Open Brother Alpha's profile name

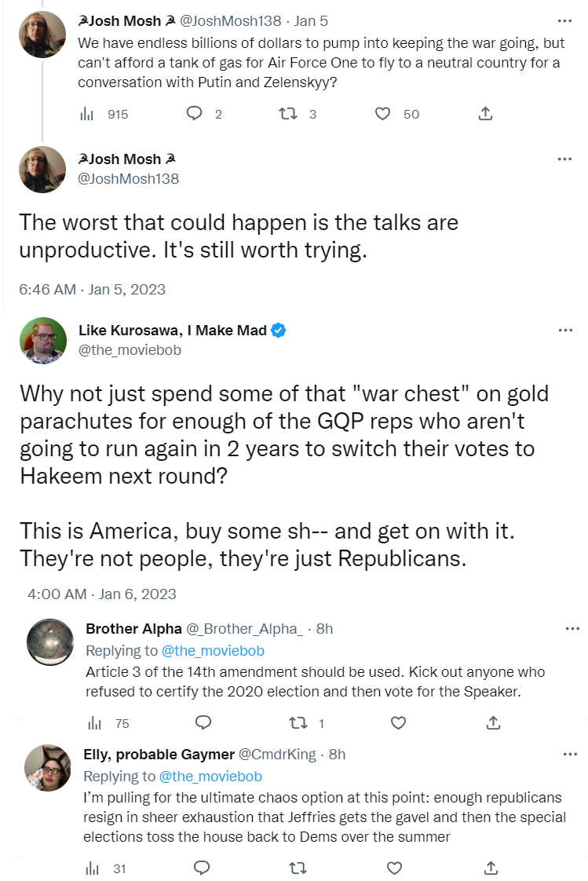tap(133, 629)
